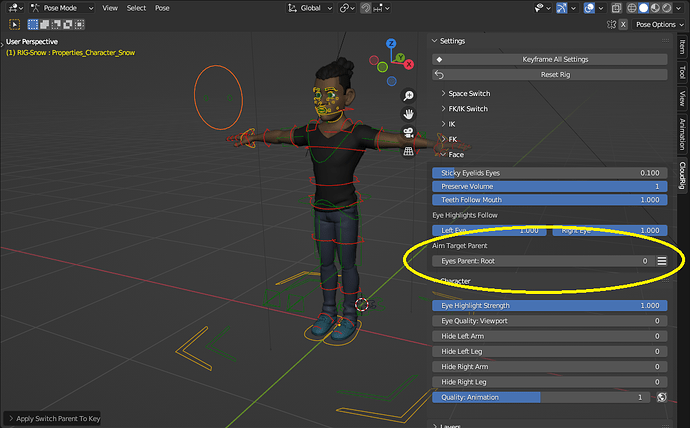The width and height of the screenshot is (690, 428).
Task: Click the Eyes Parent: Root field
Action: coord(542,261)
